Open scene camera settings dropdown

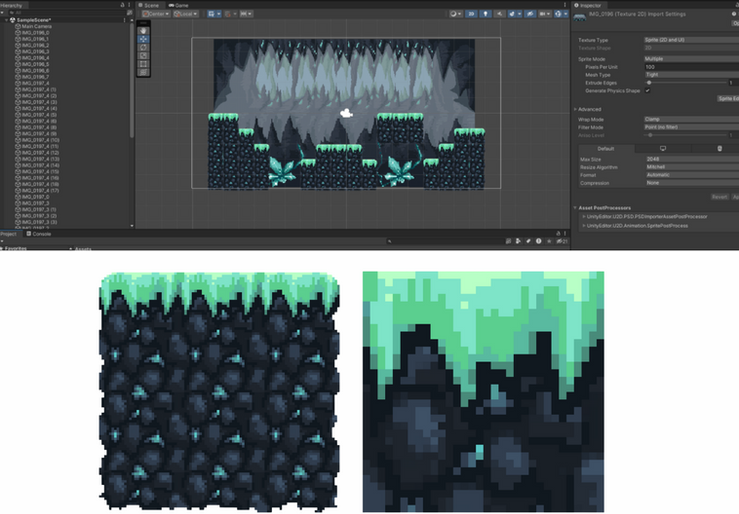[544, 14]
